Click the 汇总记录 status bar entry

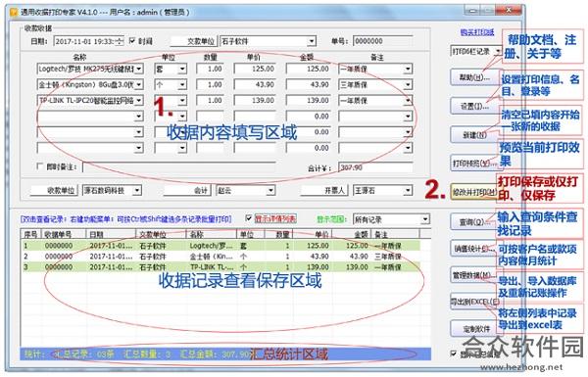coord(85,354)
